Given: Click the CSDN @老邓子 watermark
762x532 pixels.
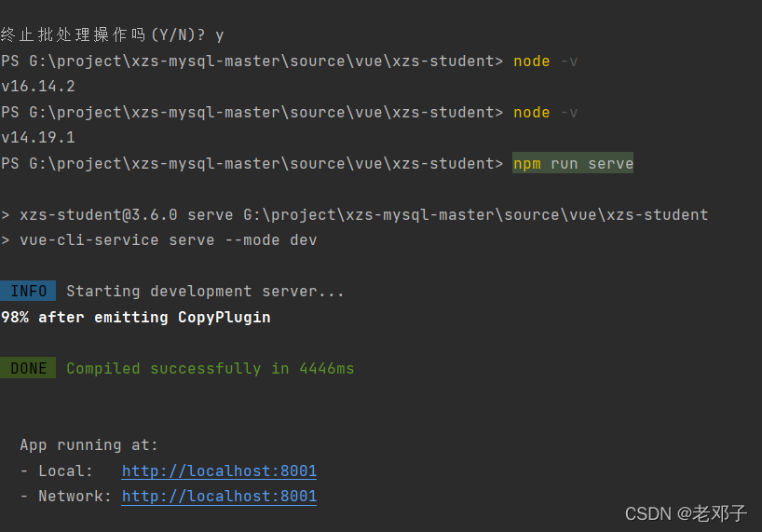Looking at the screenshot, I should [x=686, y=513].
